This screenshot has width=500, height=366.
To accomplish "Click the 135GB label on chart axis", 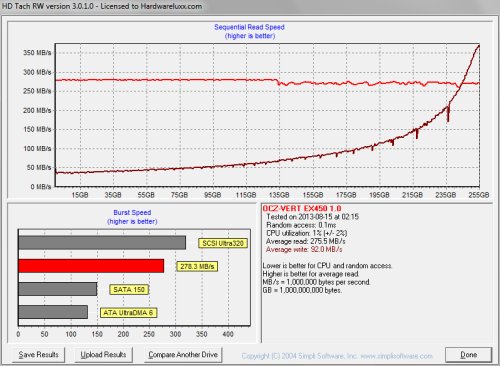I will pos(279,195).
